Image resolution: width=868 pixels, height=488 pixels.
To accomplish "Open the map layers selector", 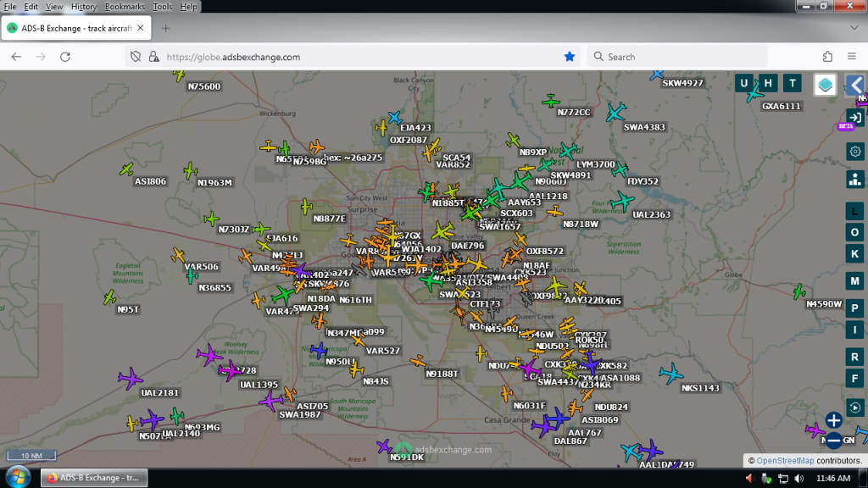I will tap(825, 85).
